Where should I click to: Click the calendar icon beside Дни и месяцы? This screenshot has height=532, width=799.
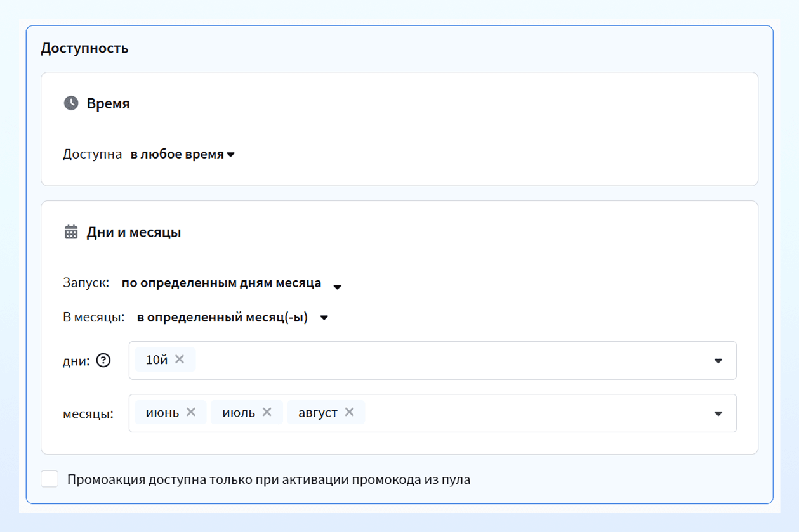pyautogui.click(x=71, y=232)
